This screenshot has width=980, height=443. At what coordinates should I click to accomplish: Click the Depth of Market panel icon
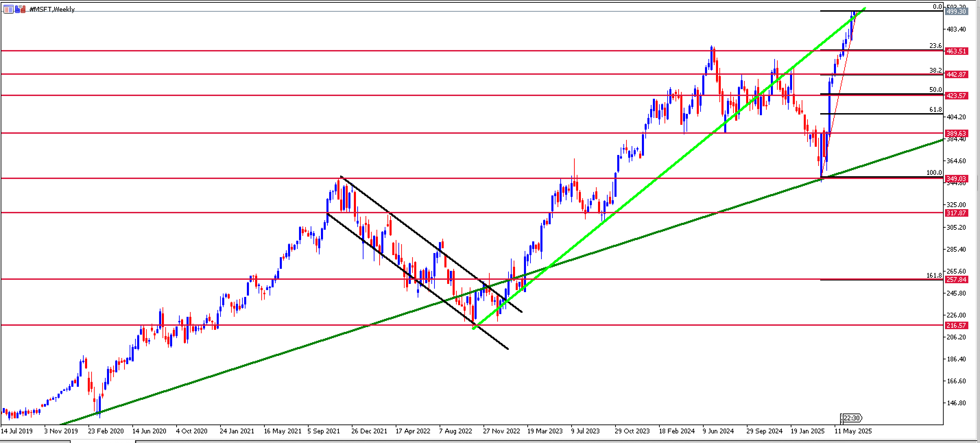tap(8, 9)
